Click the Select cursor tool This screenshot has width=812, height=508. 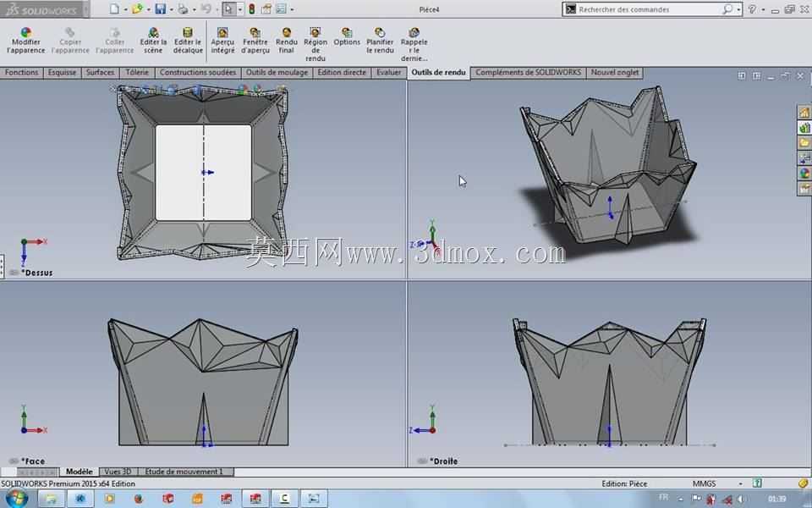pos(228,8)
